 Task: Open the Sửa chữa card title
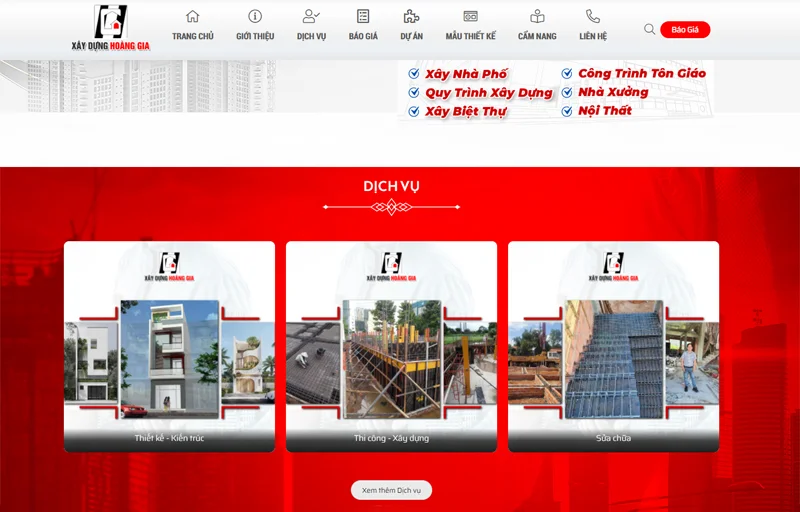click(x=613, y=438)
